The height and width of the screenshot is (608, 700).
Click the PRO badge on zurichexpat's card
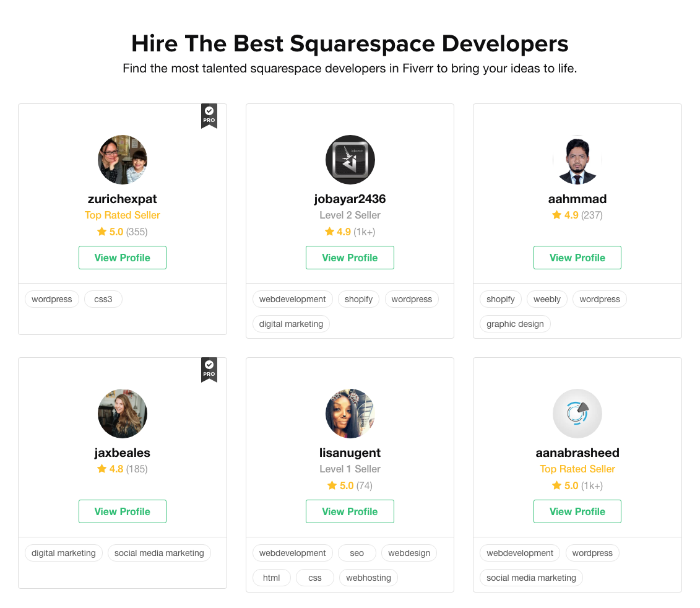[x=209, y=116]
